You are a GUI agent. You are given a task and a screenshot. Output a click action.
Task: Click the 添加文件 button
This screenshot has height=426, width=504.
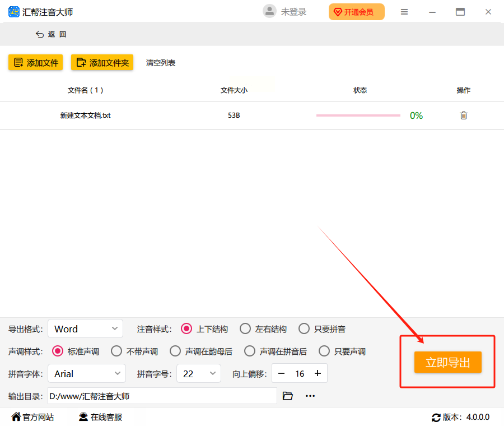(x=35, y=62)
